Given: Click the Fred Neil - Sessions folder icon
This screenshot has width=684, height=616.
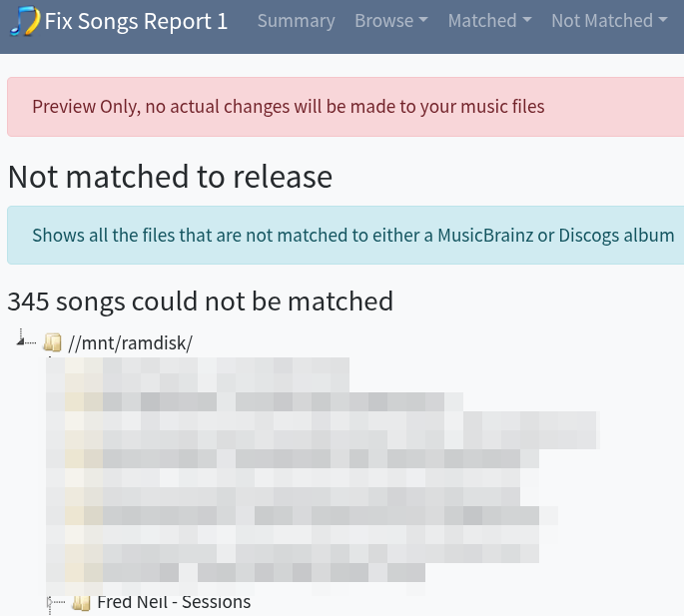Looking at the screenshot, I should pyautogui.click(x=82, y=602).
